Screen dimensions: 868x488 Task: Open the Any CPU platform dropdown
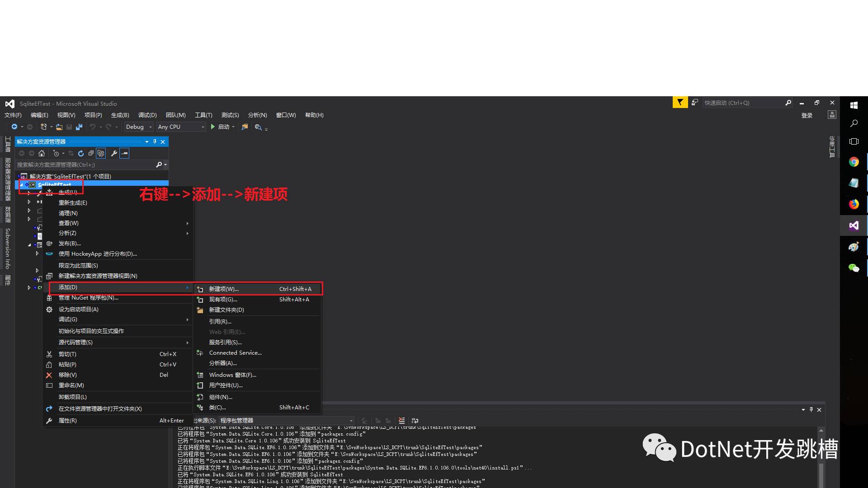tap(181, 127)
